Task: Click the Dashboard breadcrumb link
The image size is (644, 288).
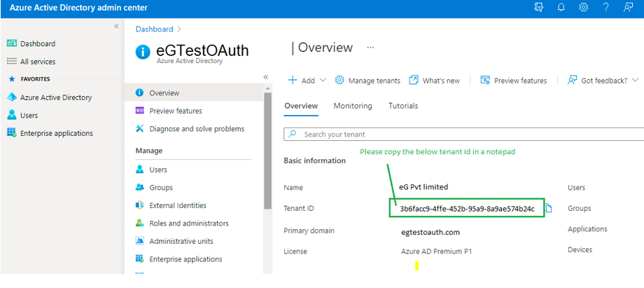Action: (155, 29)
